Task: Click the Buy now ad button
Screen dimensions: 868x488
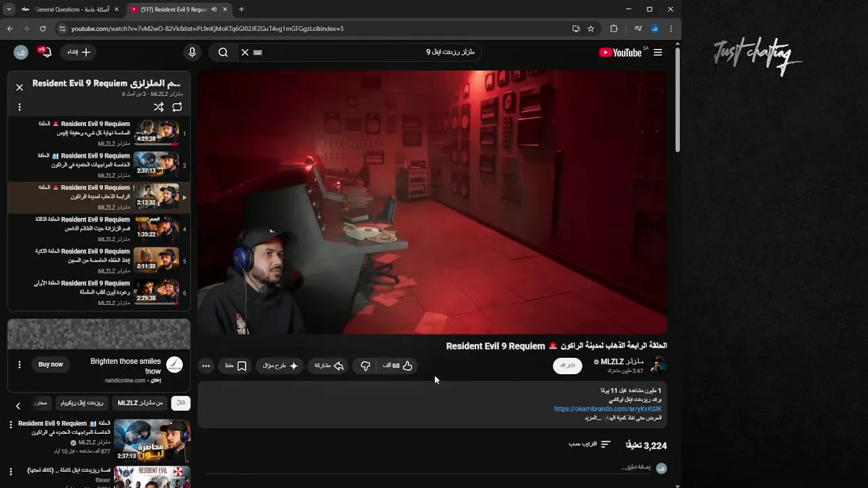Action: (51, 365)
